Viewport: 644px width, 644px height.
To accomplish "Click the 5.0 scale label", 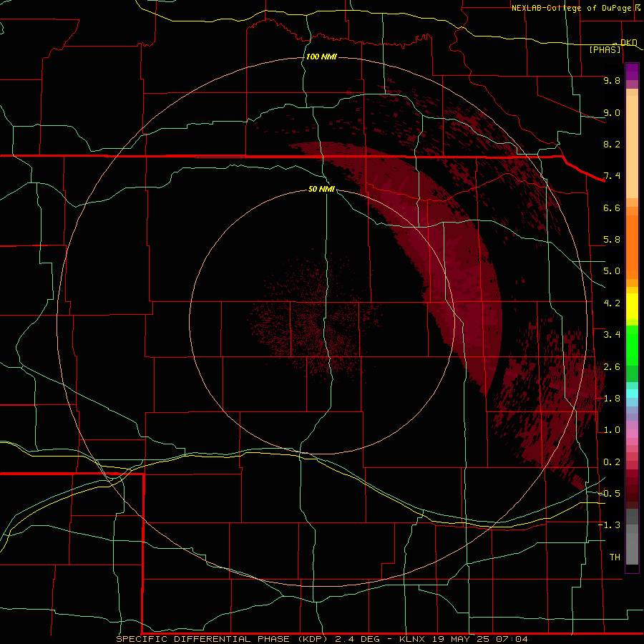I will click(x=612, y=271).
